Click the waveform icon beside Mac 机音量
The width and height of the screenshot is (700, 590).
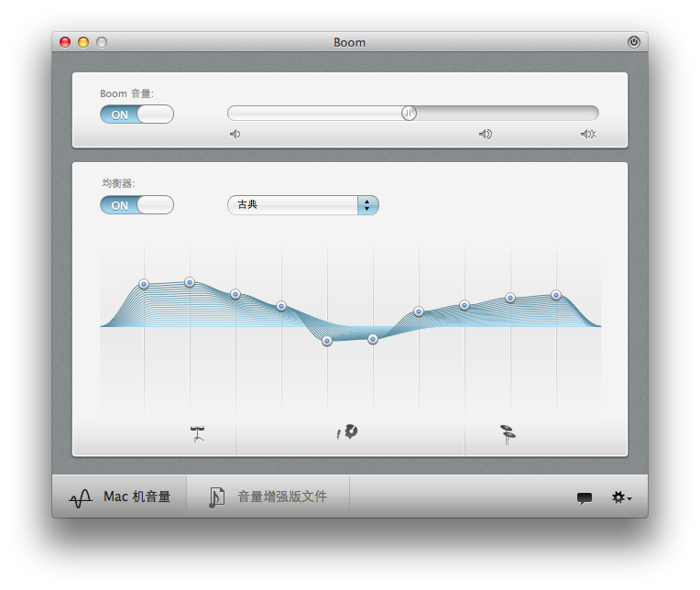(x=81, y=498)
